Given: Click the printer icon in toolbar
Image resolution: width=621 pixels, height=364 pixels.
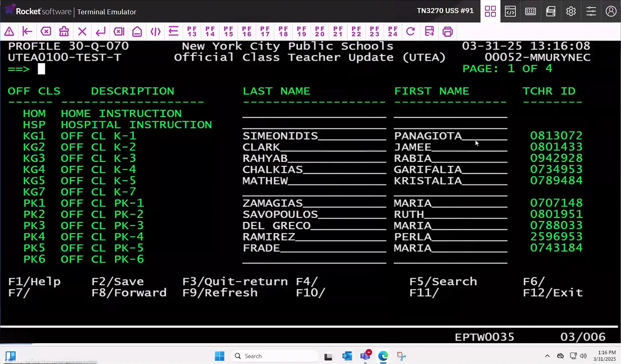Looking at the screenshot, I should [x=447, y=32].
